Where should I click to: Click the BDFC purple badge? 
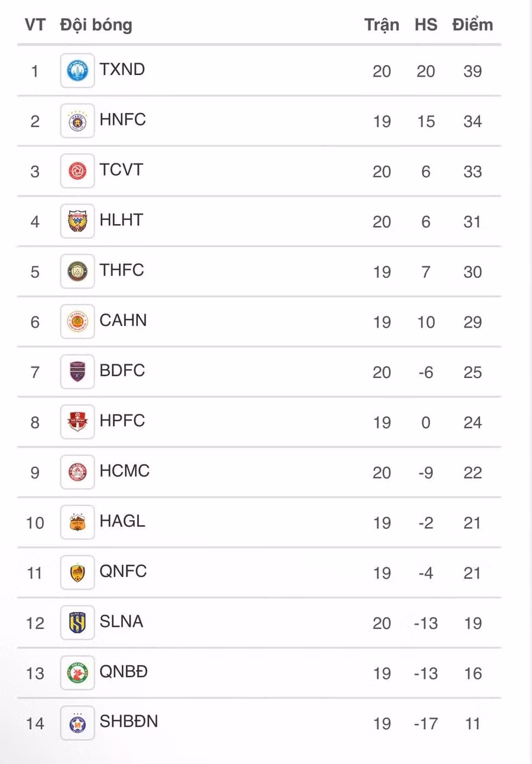pos(77,372)
